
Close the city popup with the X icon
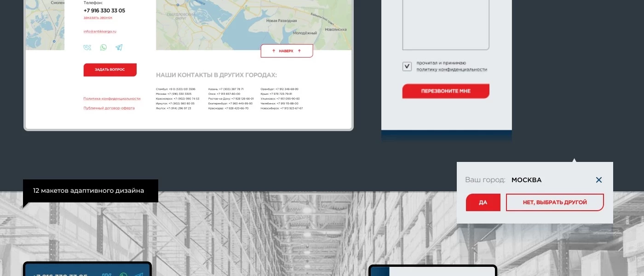[x=598, y=180]
